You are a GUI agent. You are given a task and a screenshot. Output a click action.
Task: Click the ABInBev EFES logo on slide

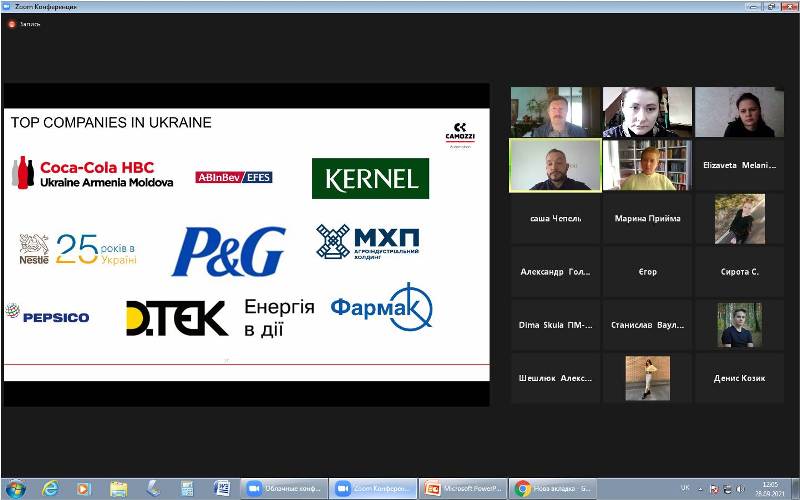point(234,177)
